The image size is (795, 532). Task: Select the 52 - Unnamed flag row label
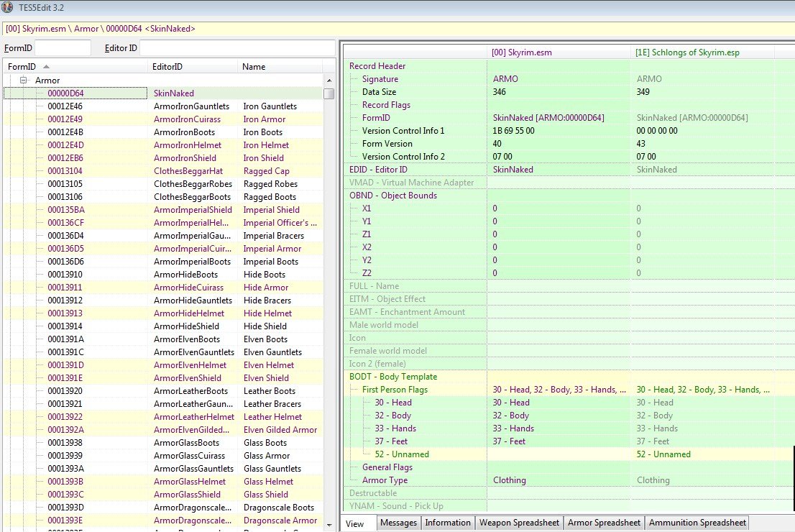(x=402, y=454)
